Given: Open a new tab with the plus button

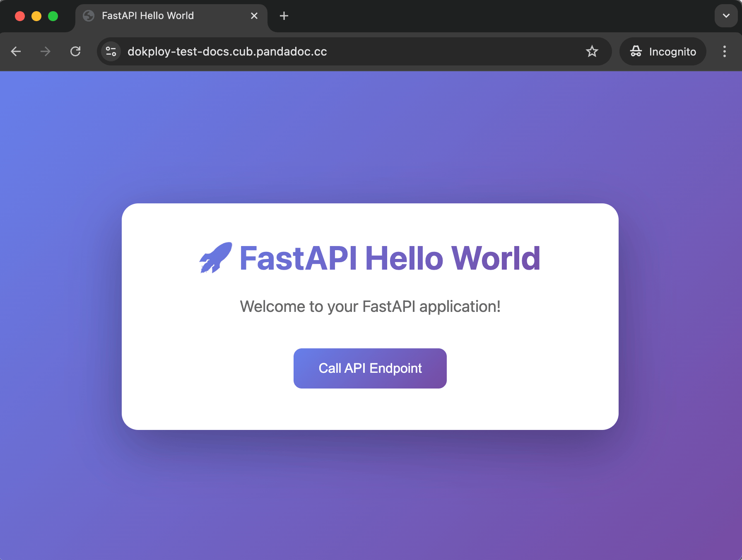Looking at the screenshot, I should click(284, 16).
